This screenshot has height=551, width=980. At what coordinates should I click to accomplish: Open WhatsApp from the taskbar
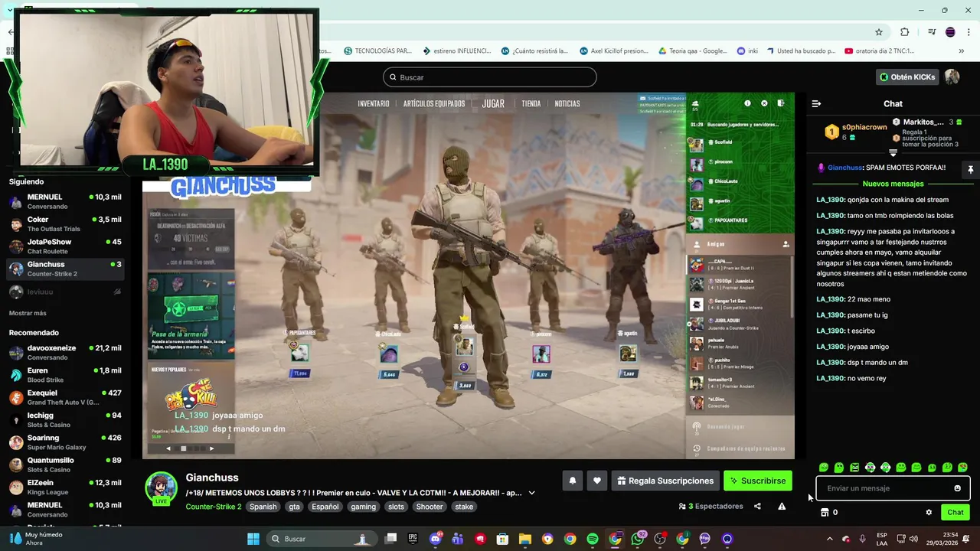click(638, 539)
